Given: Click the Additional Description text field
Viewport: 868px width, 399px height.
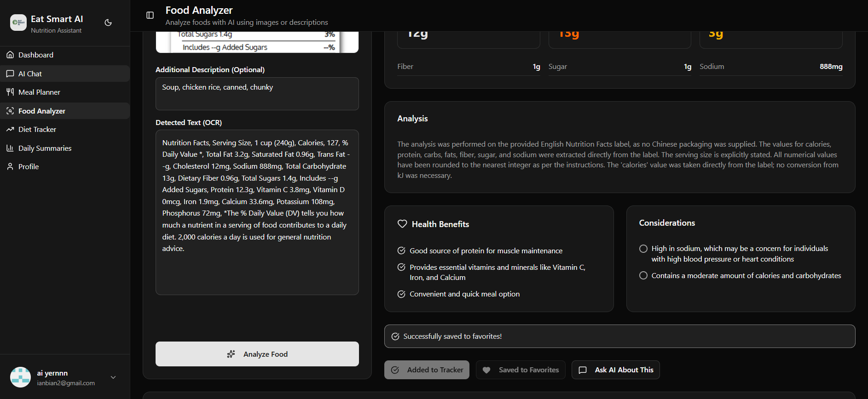Looking at the screenshot, I should 257,94.
